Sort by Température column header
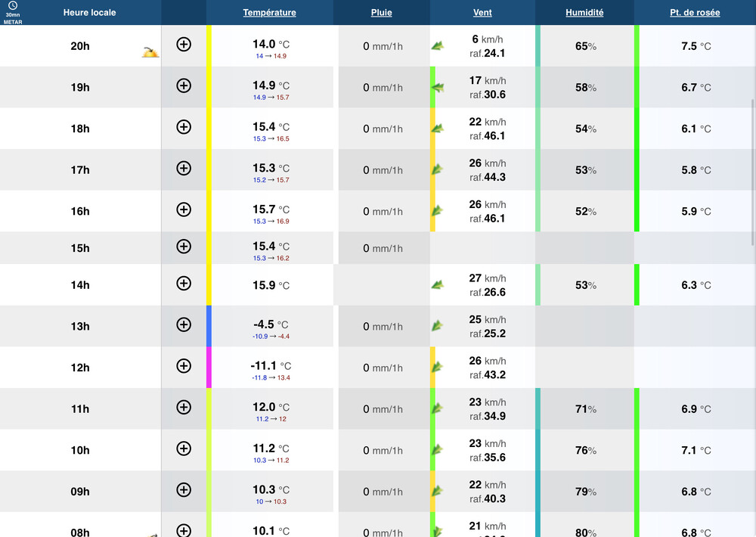This screenshot has height=537, width=756. 269,13
